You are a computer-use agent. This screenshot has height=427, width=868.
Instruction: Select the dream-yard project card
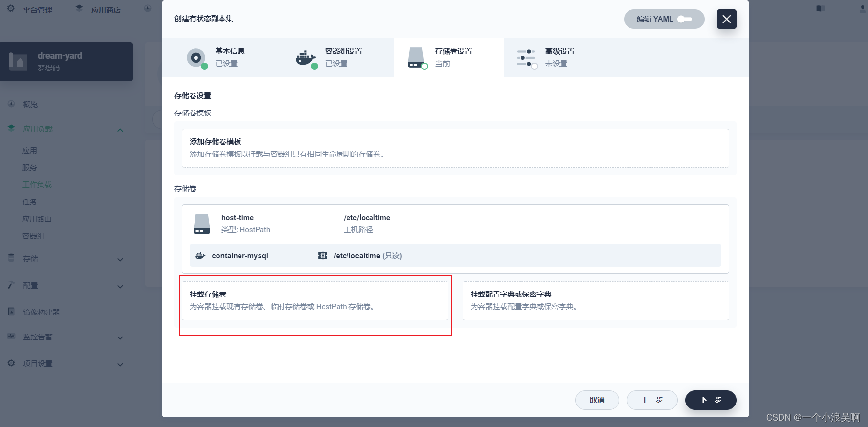tap(66, 62)
